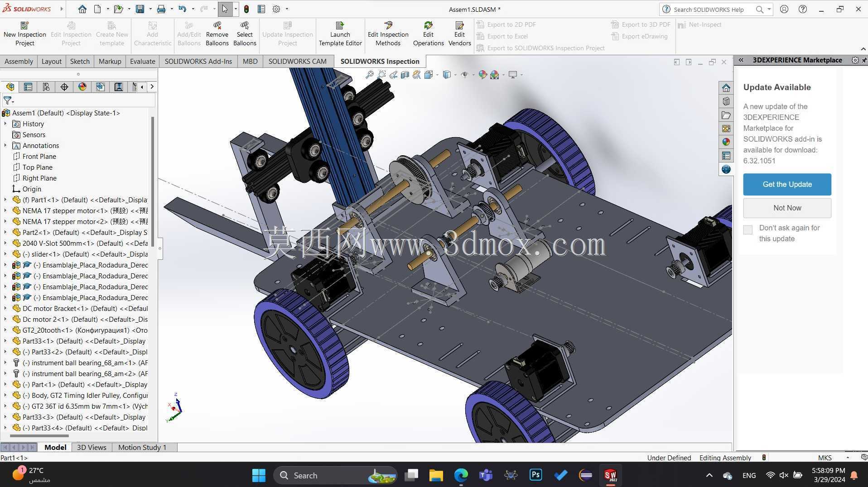Click Remove Balloons tool
Screen dimensions: 868x487
point(217,34)
